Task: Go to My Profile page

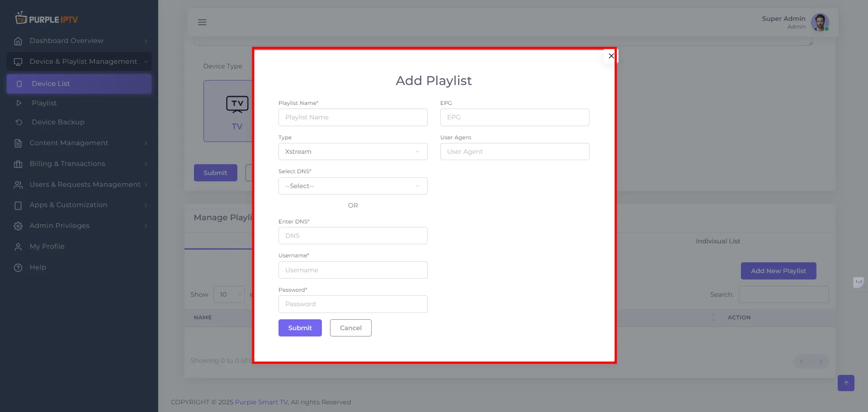Action: coord(79,246)
